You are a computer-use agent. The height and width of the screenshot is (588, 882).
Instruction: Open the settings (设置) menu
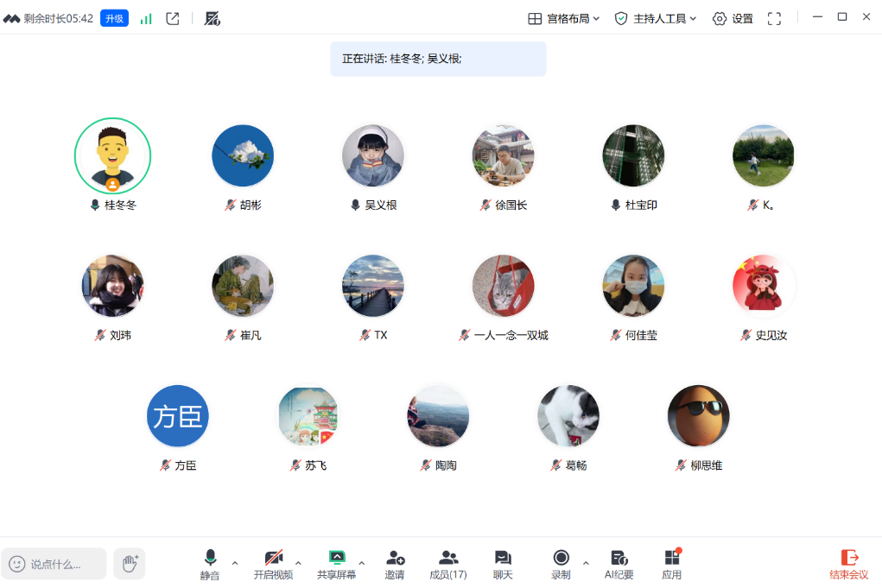(733, 18)
